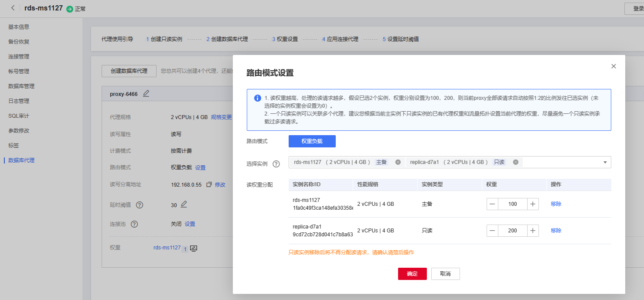Open weight topology diagram beside rds-ms1127
This screenshot has height=300, width=644.
coord(193,248)
